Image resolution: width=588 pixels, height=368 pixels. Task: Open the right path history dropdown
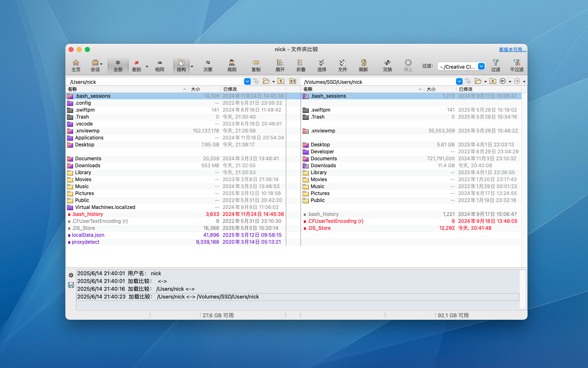(459, 81)
